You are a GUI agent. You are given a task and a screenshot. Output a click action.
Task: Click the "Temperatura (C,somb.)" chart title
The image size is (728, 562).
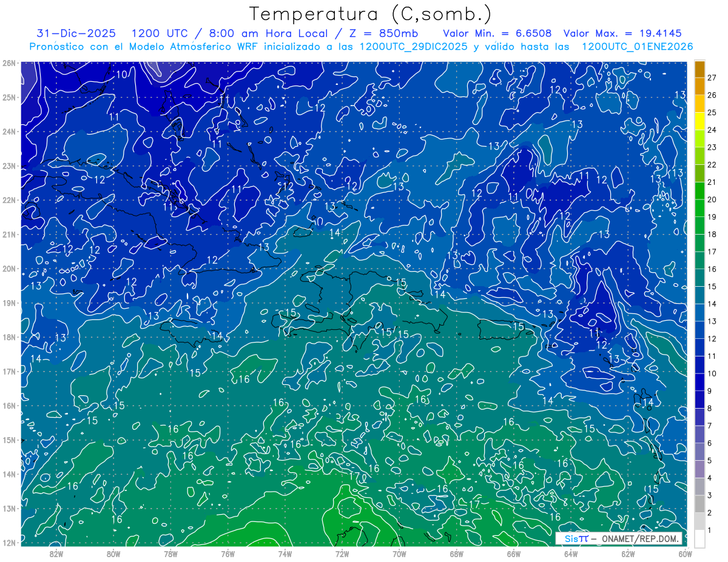[x=371, y=15]
